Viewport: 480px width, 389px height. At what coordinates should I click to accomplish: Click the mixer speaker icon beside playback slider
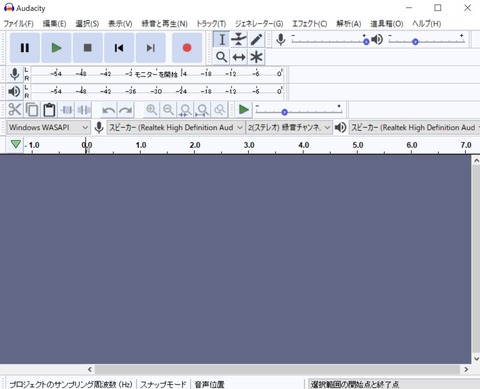point(377,40)
